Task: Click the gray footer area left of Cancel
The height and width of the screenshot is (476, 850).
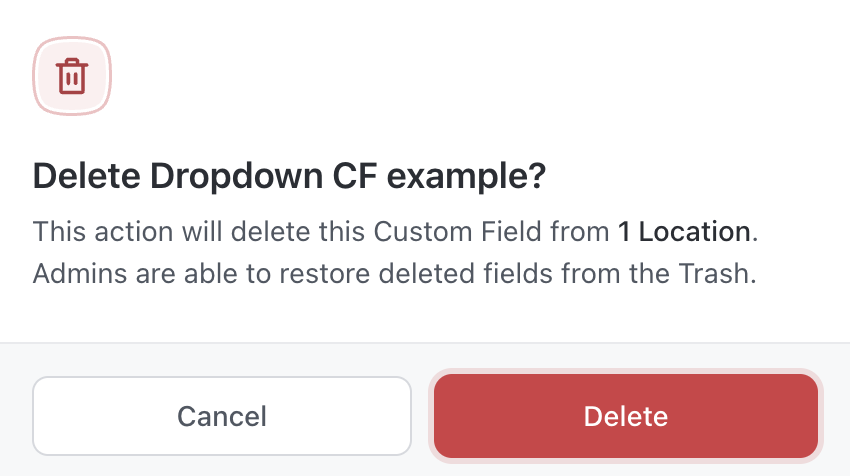Action: click(16, 416)
